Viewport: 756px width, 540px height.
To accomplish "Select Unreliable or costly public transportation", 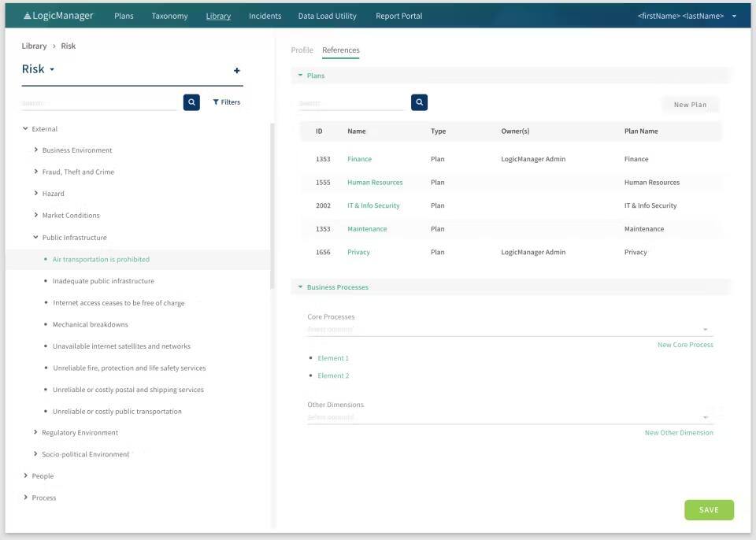I will pos(117,411).
